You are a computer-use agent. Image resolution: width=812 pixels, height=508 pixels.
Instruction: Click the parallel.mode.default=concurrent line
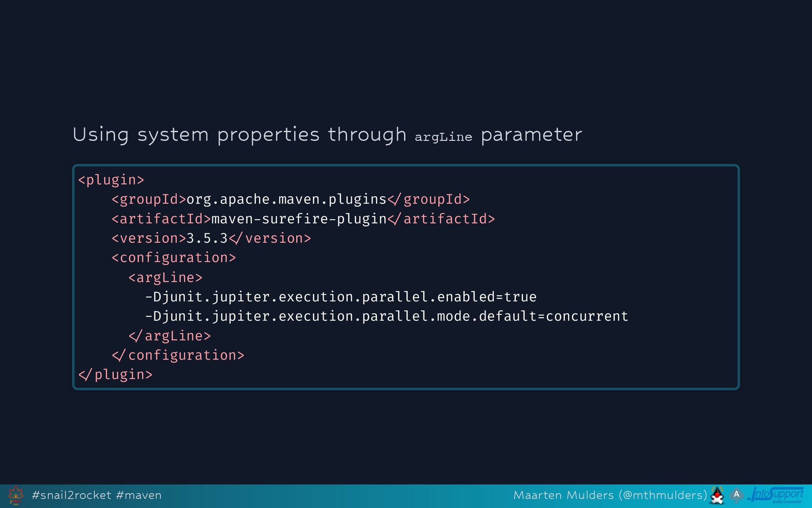(386, 317)
